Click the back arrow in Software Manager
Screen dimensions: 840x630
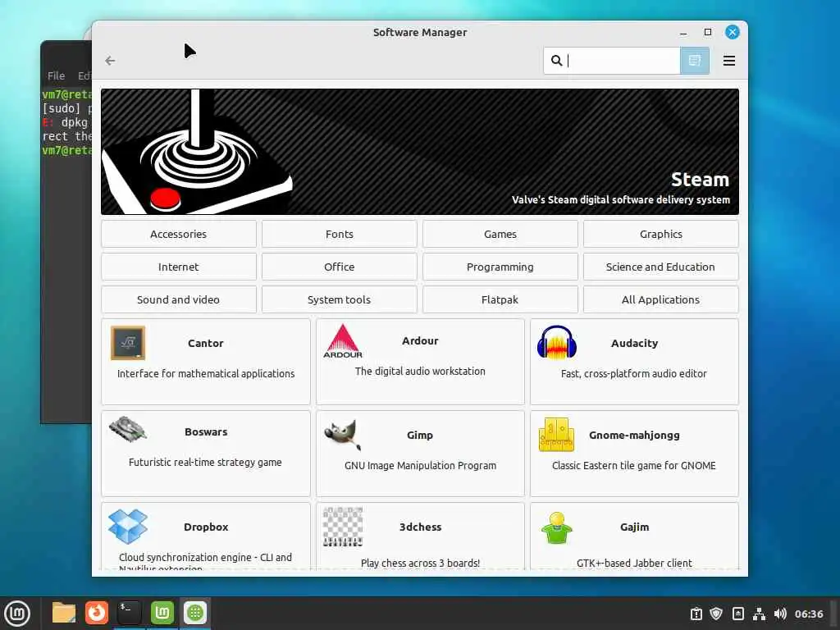pyautogui.click(x=110, y=61)
